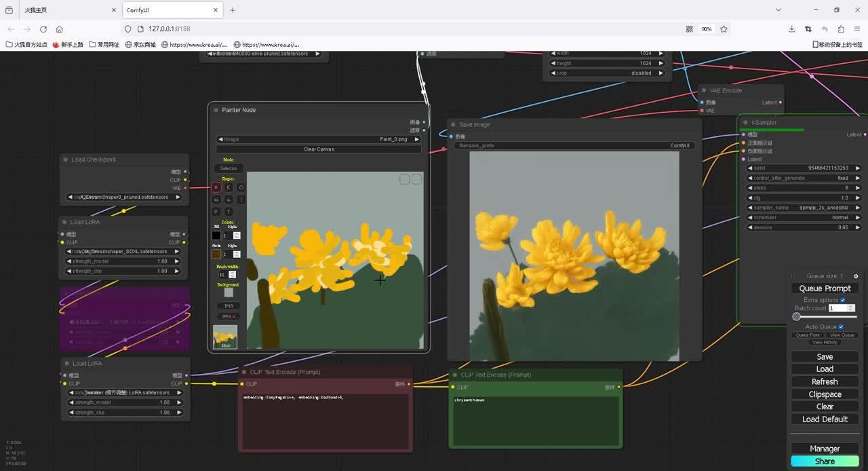
Task: Click the Firefox downloads icon
Action: pyautogui.click(x=791, y=29)
